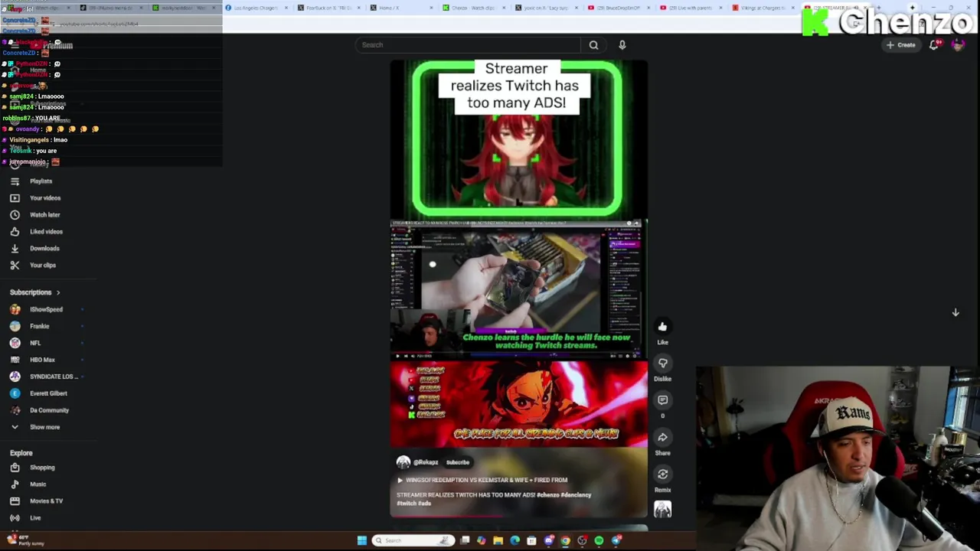
Task: Click the search magnifier button
Action: [x=593, y=45]
